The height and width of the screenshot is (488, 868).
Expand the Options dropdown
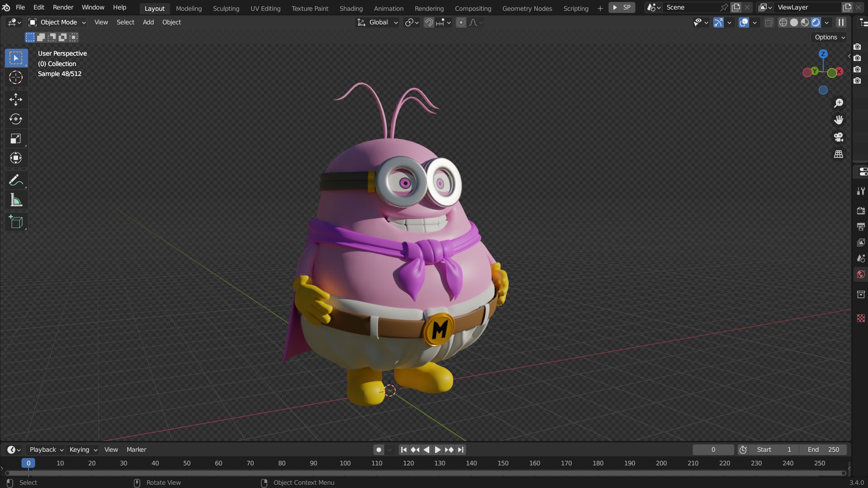(x=830, y=37)
